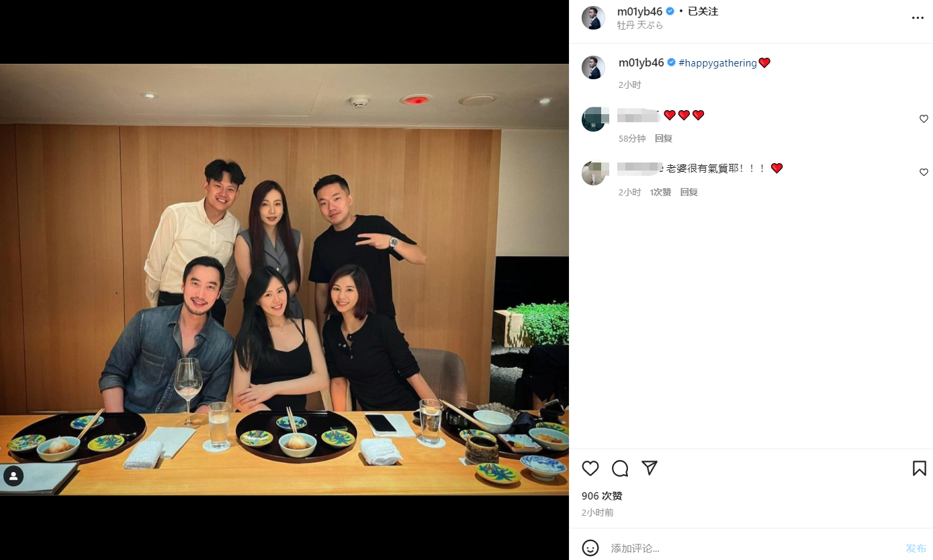Open m01yb46 profile avatar in header
Viewport: 933px width, 560px height.
593,17
